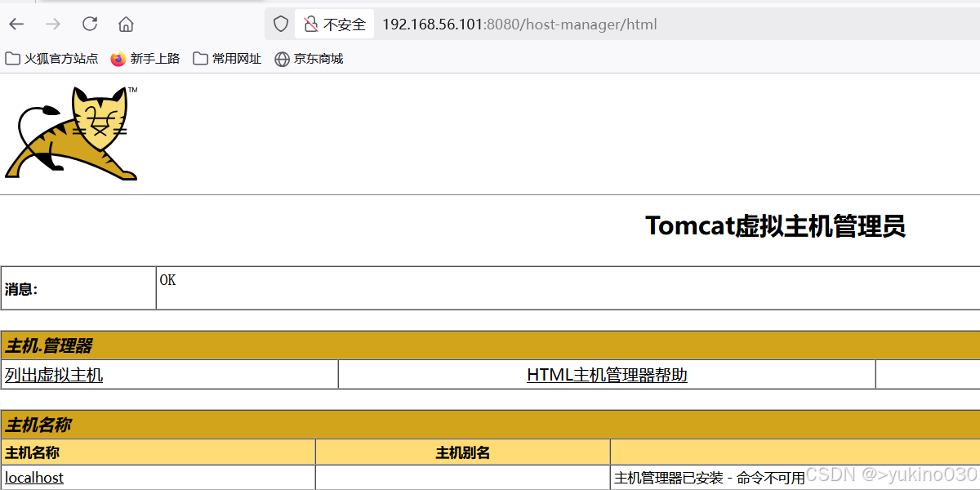The image size is (980, 490).
Task: Focus the address bar URL text
Action: point(519,24)
